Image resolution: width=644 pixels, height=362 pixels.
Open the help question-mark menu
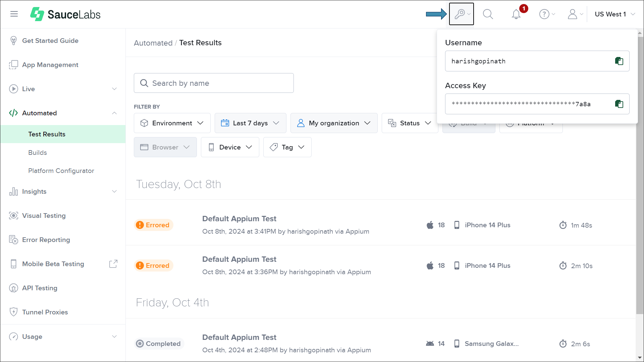(547, 14)
